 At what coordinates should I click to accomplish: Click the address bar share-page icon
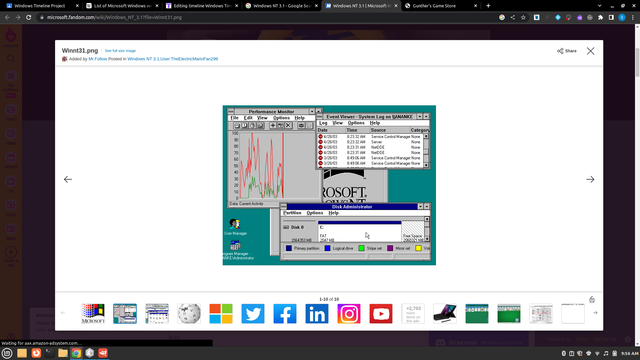(513, 17)
